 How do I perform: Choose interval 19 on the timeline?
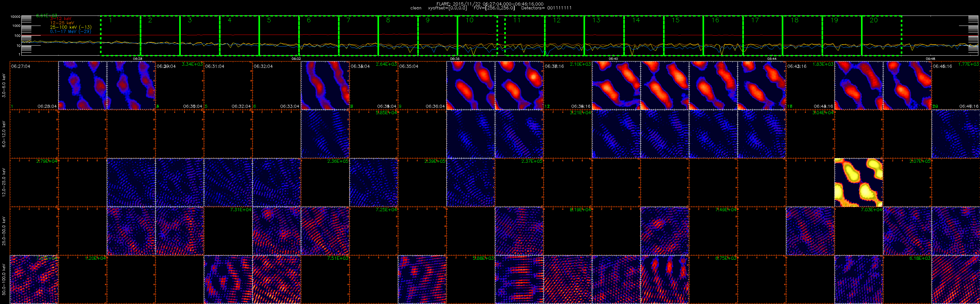(x=842, y=36)
